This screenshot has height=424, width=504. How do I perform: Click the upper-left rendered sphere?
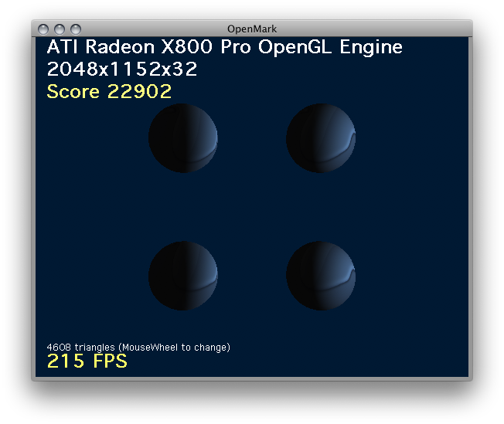(x=183, y=138)
